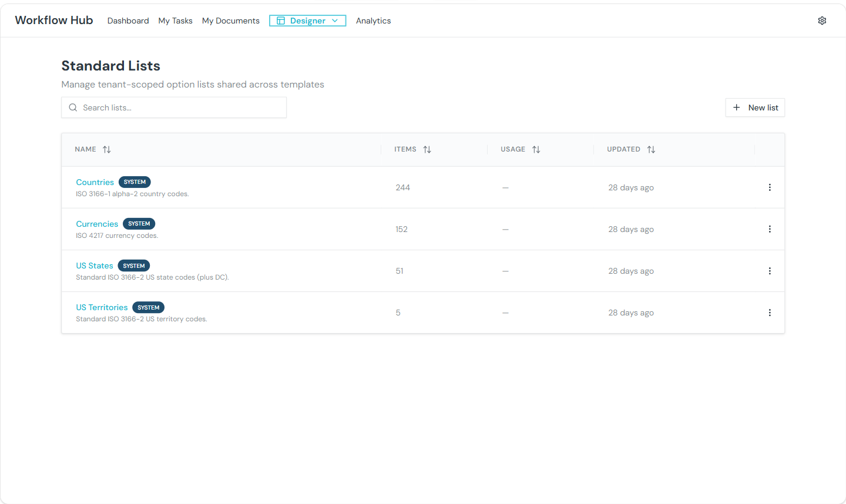Click the search magnifier icon

tap(73, 107)
